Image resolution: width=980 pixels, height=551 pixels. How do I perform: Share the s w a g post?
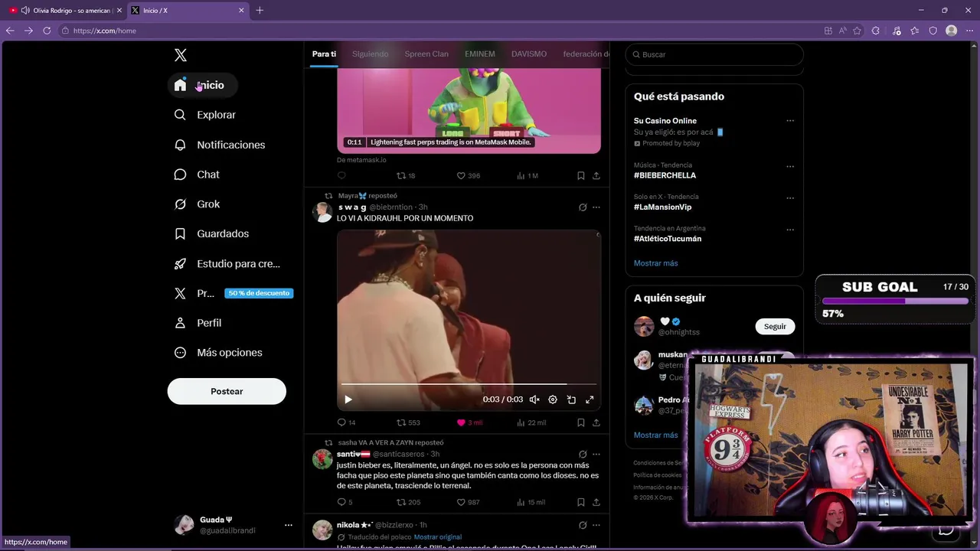click(596, 422)
